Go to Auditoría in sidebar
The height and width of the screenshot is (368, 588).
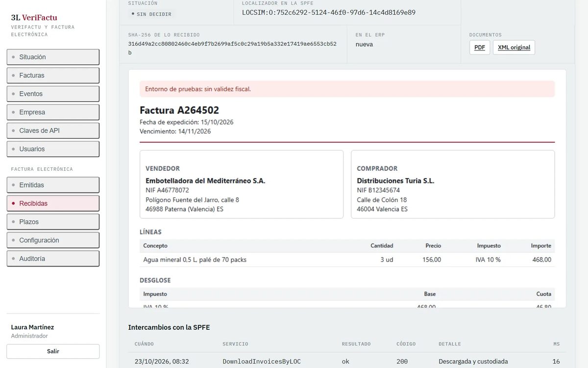(53, 259)
